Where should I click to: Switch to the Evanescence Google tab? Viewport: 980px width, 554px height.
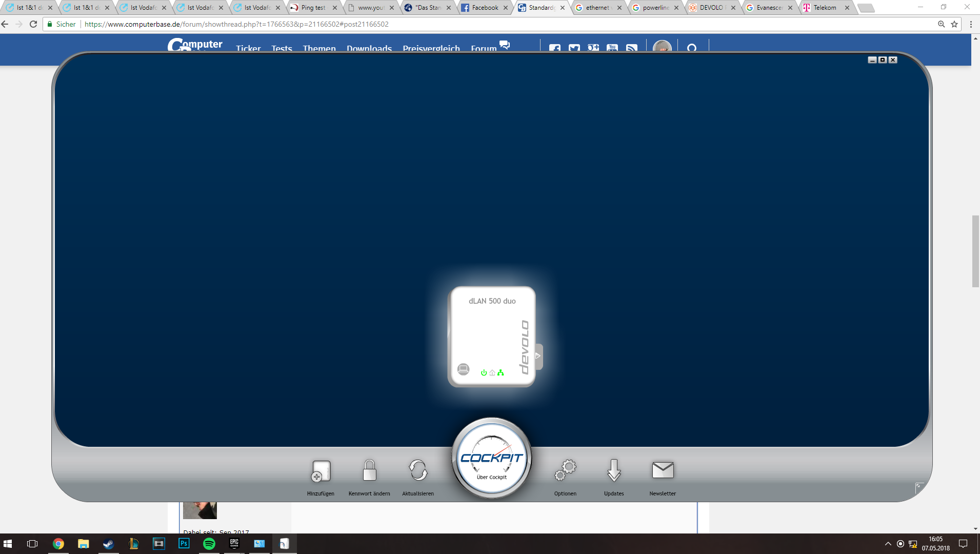tap(769, 8)
